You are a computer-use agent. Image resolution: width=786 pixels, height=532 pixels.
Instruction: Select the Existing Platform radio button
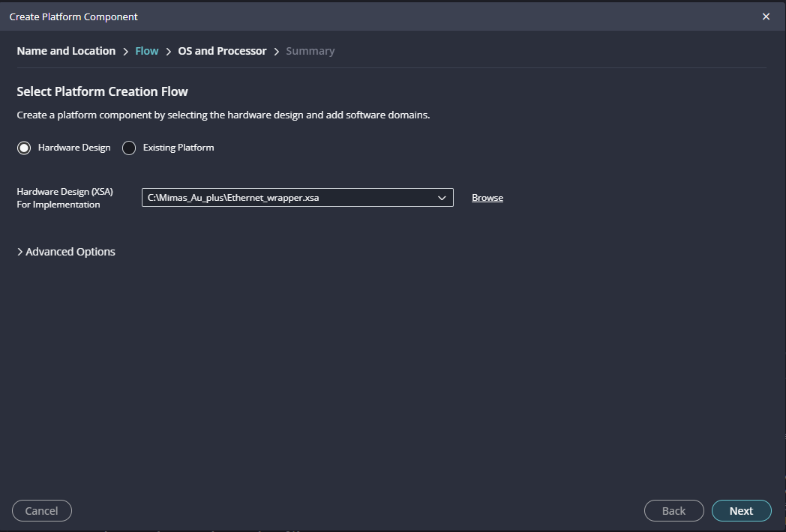click(x=129, y=148)
